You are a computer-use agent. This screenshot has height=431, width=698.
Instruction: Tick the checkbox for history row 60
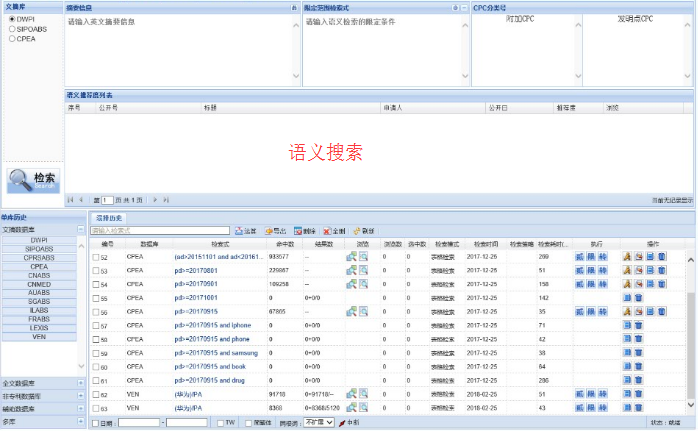coord(96,367)
